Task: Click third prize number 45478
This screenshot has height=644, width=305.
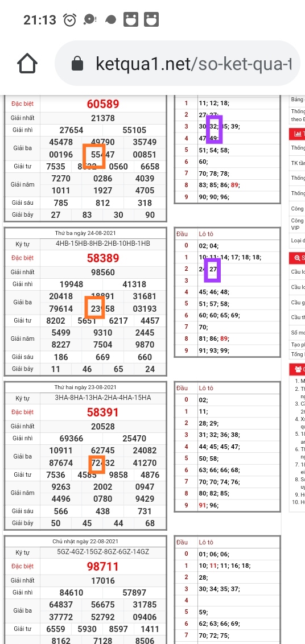Action: click(61, 142)
